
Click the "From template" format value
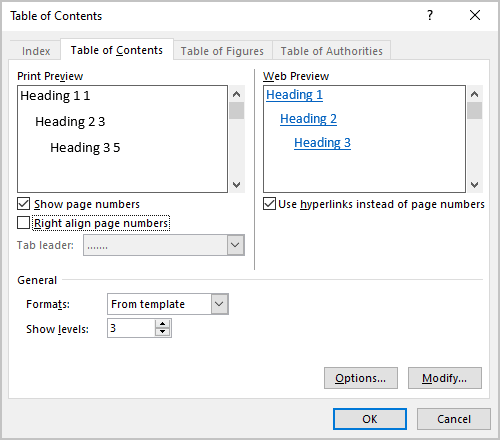pyautogui.click(x=148, y=304)
